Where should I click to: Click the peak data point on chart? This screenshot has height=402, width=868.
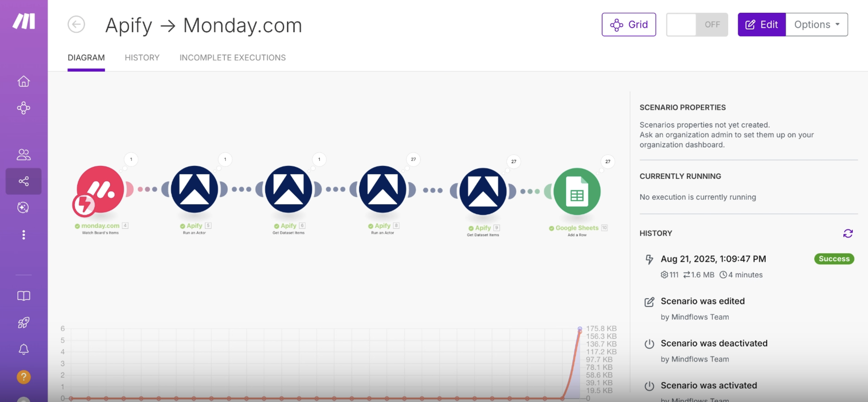[580, 329]
